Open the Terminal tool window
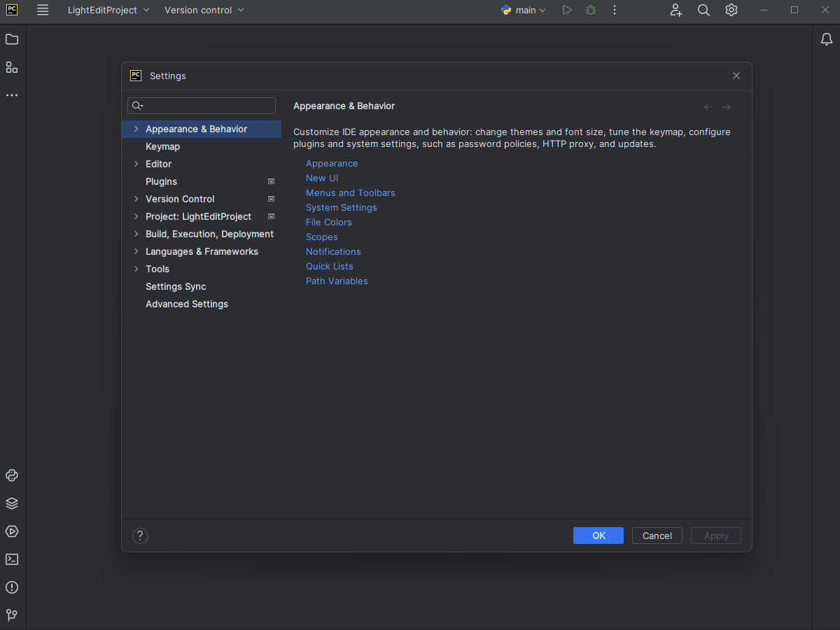The width and height of the screenshot is (840, 630). [x=12, y=559]
